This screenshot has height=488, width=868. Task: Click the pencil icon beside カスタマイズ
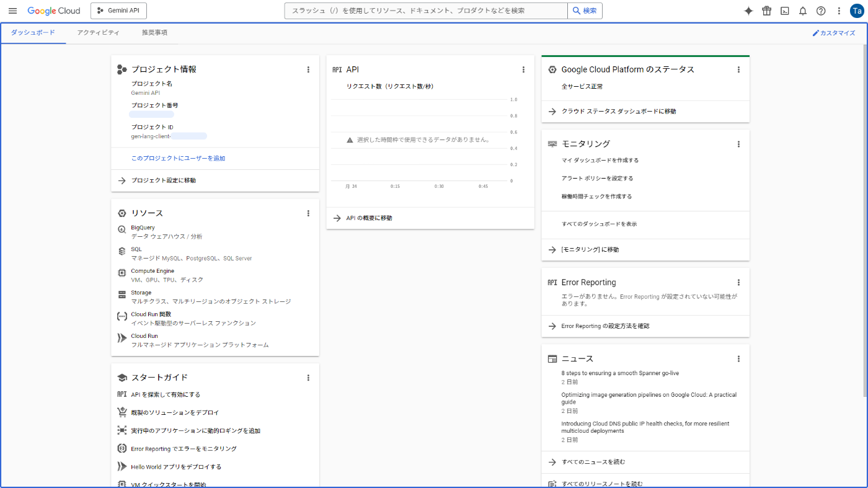(815, 33)
